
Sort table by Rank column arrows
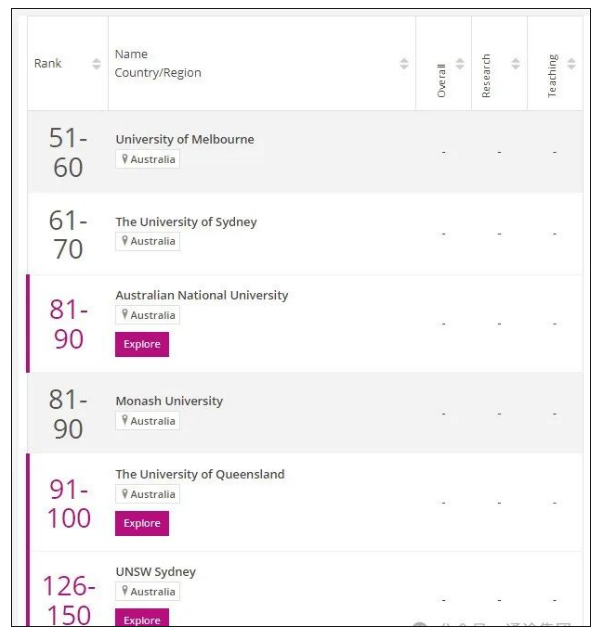(x=96, y=64)
